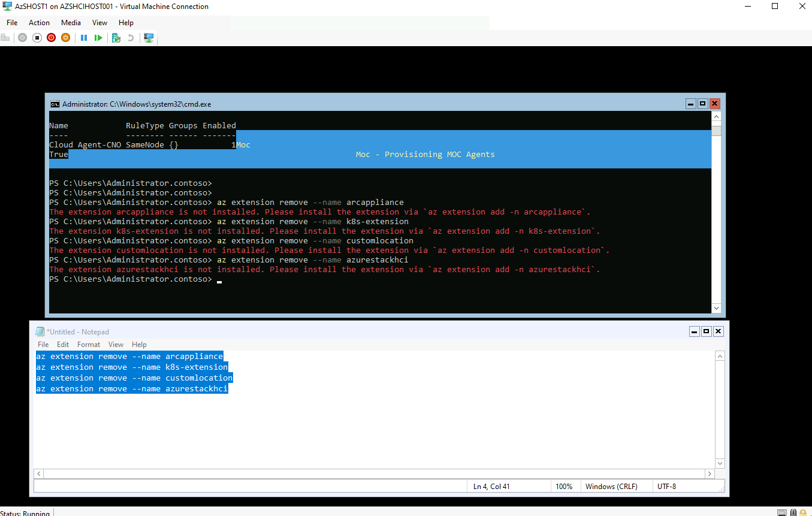The height and width of the screenshot is (516, 812).
Task: Click Notepad horizontal scrollbar left arrow
Action: (x=39, y=473)
